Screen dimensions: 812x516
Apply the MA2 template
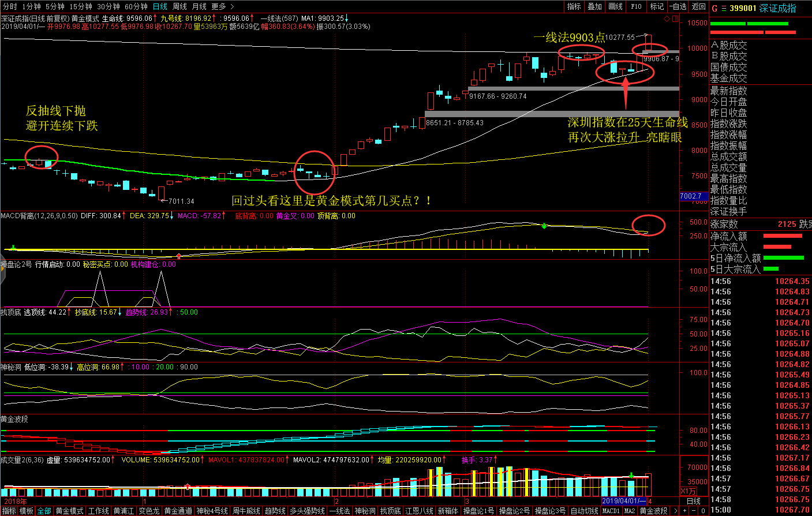[x=630, y=511]
